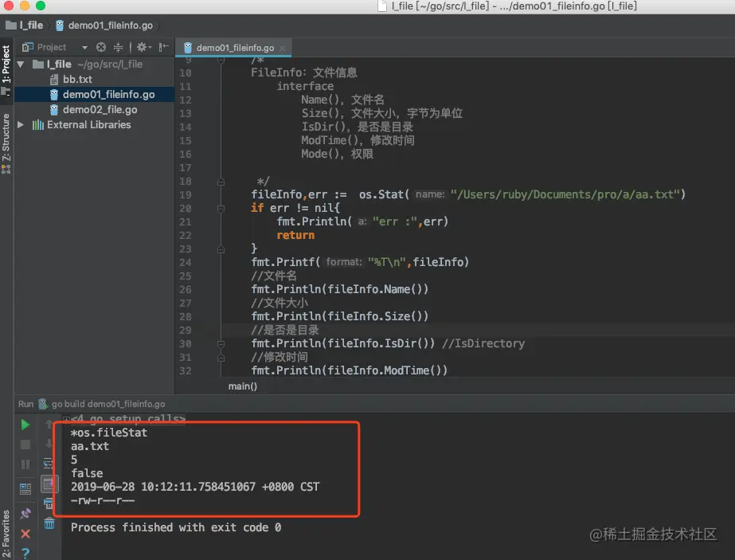Click the up arrow stack trace icon

[x=49, y=425]
